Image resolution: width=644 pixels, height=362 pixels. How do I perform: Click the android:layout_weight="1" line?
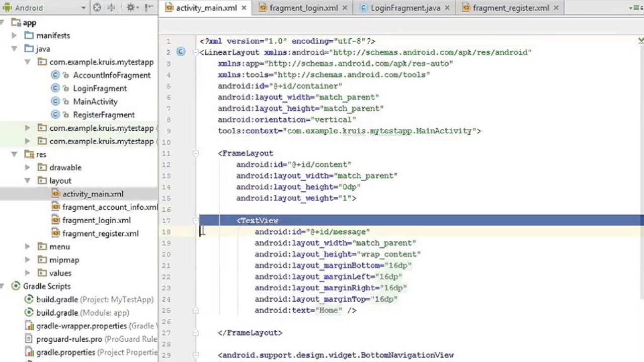(296, 198)
